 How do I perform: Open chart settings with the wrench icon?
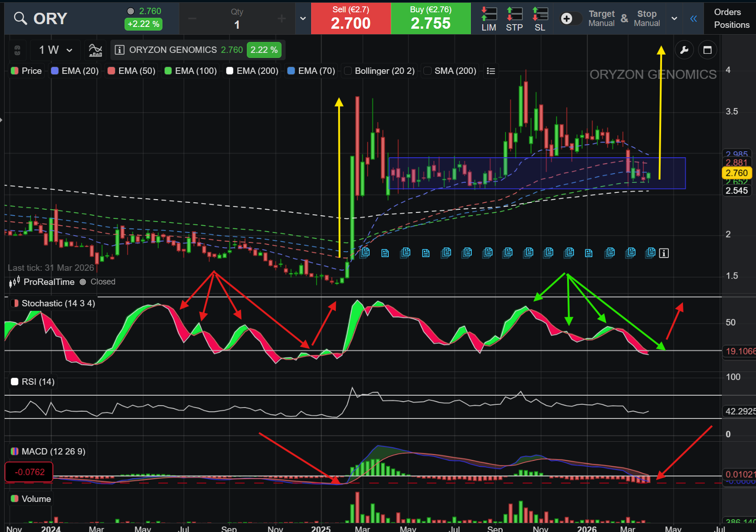pyautogui.click(x=684, y=50)
